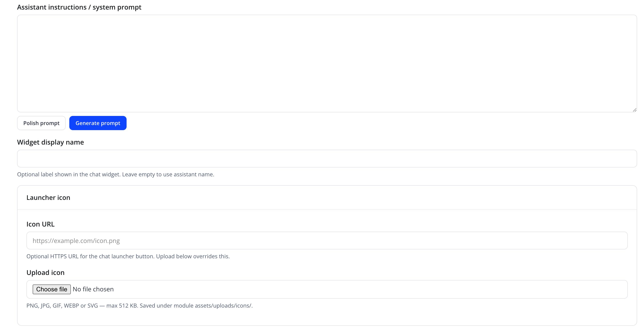The image size is (644, 330).
Task: Click the textarea resize handle corner
Action: 634,110
